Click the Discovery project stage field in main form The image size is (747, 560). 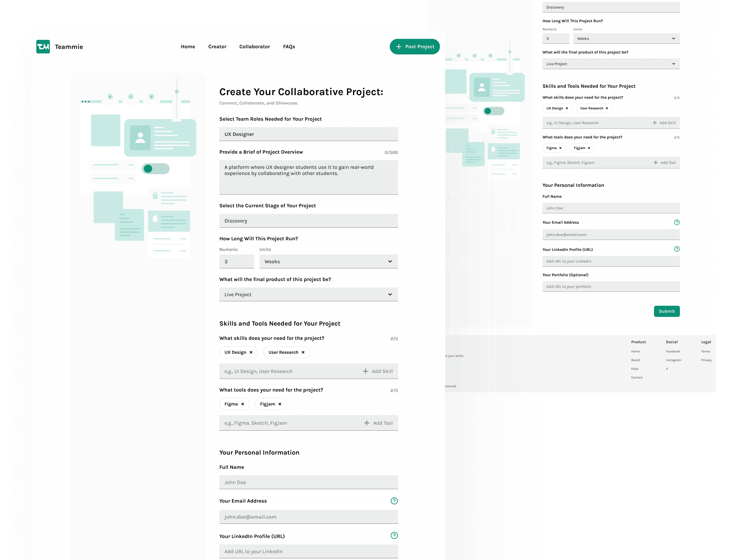click(x=308, y=221)
